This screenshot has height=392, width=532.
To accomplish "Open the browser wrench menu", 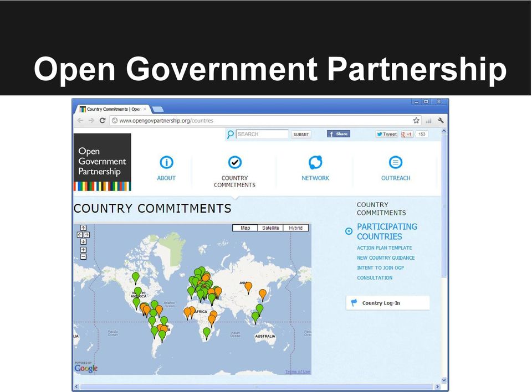I will click(441, 120).
